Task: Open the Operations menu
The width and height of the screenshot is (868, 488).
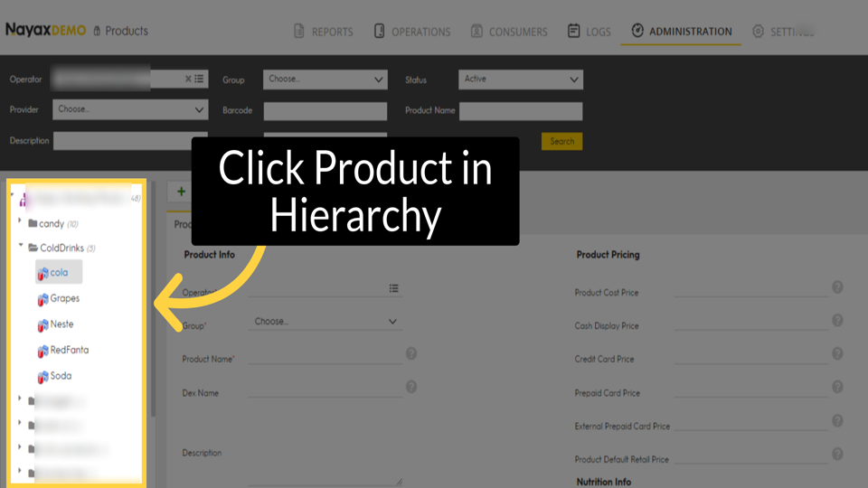Action: coord(412,32)
